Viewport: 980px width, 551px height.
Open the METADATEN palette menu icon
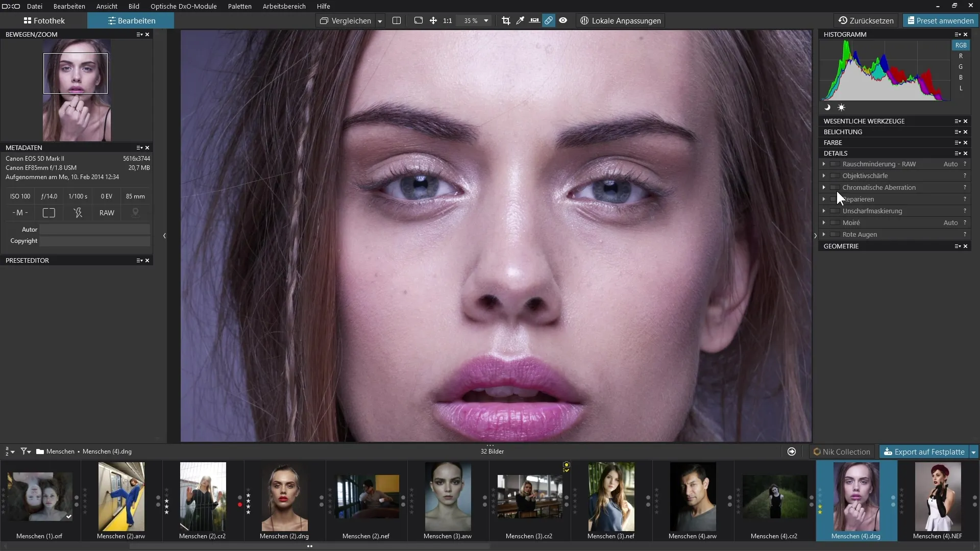[139, 148]
